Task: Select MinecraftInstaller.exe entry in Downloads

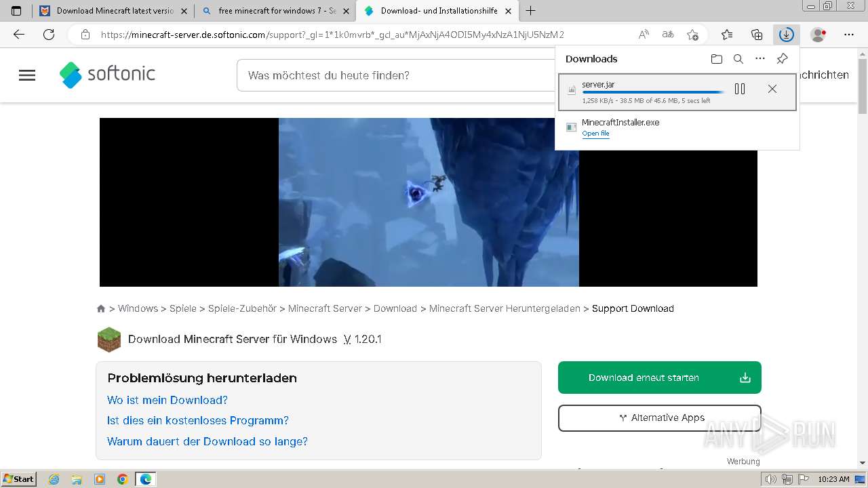Action: pyautogui.click(x=677, y=128)
